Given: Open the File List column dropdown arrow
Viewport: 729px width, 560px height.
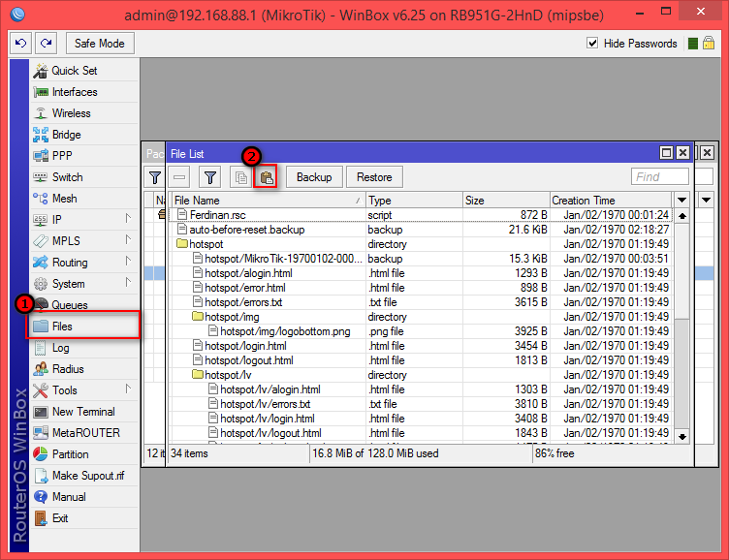Looking at the screenshot, I should coord(682,201).
